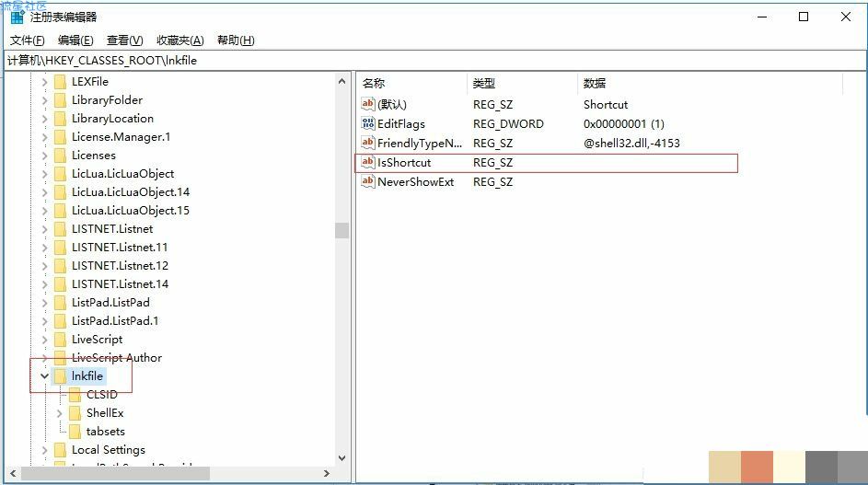This screenshot has width=868, height=485.
Task: Click the tree horizontal scroll right arrow
Action: point(327,473)
